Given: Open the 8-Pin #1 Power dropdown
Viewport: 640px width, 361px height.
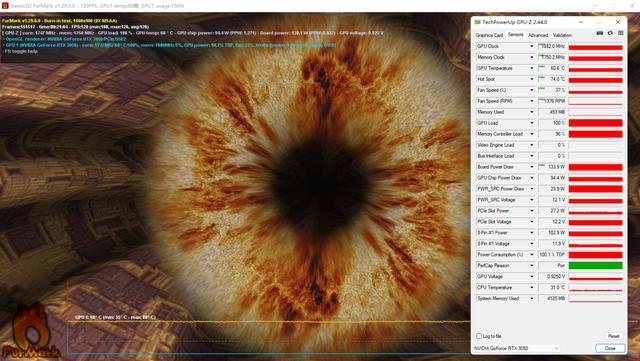Looking at the screenshot, I should 531,233.
